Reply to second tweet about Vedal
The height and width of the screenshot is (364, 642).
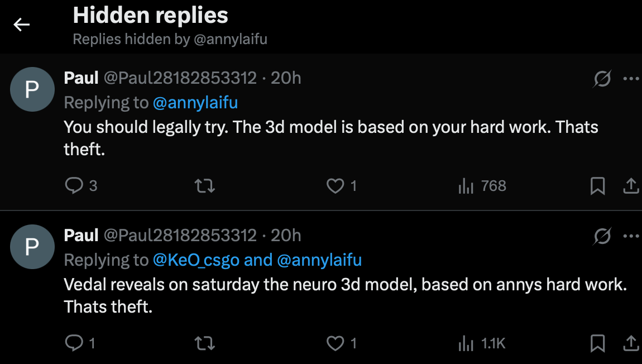74,343
